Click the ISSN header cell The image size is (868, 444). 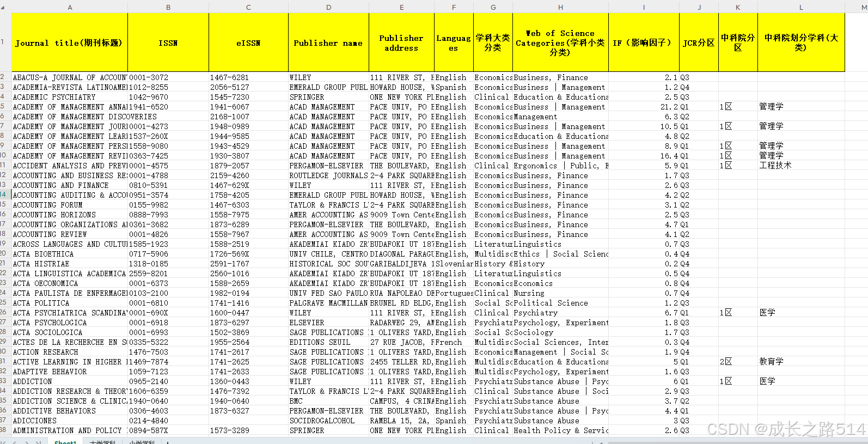(x=168, y=42)
